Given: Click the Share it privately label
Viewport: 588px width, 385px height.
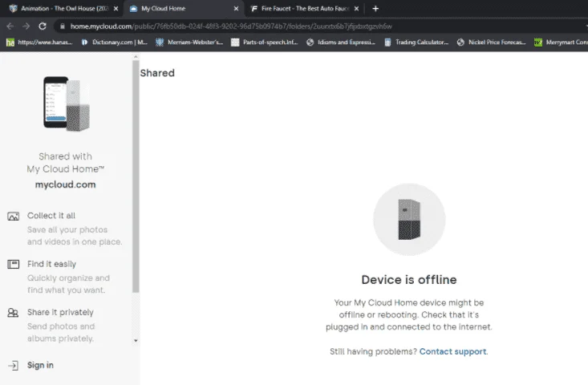Looking at the screenshot, I should pos(60,312).
